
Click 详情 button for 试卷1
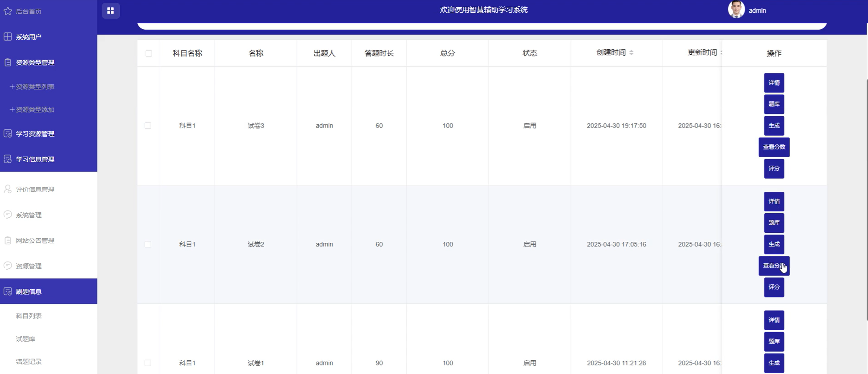(774, 320)
